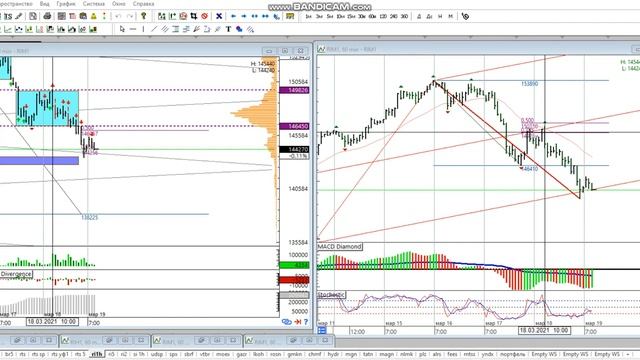Click the blue X delete icon
Screen dimensions: 640x360
pos(219,16)
